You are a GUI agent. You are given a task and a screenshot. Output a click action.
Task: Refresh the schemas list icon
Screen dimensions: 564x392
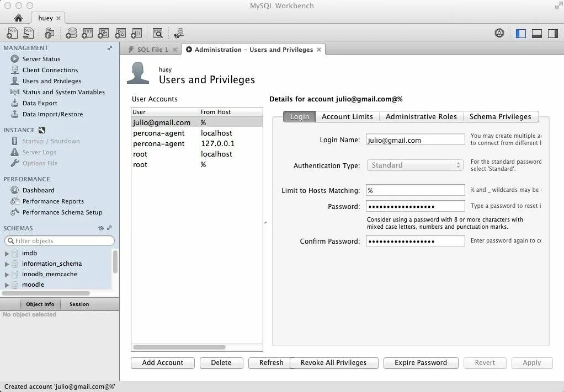coord(100,228)
